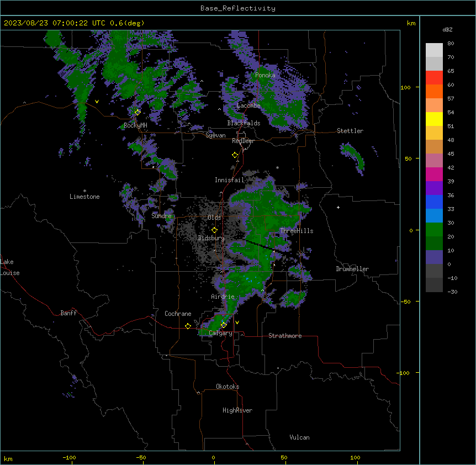Select the Didsbury label
Image resolution: width=476 pixels, height=465 pixels.
pyautogui.click(x=211, y=238)
